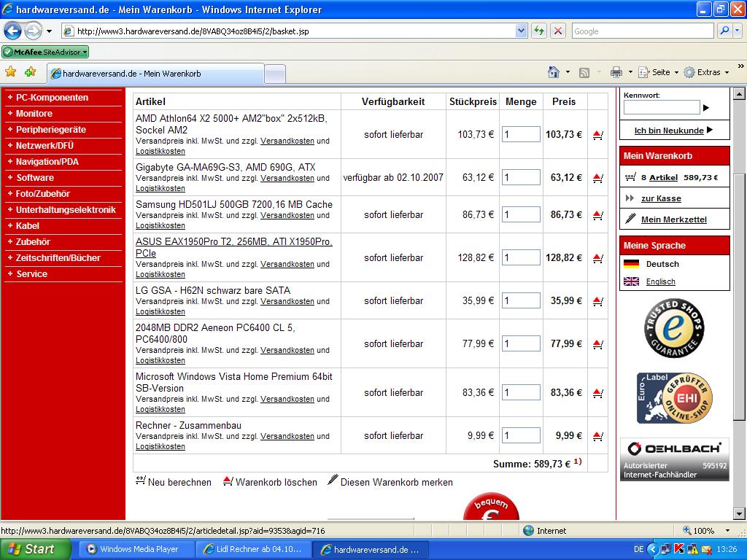Click the Kennwort password field
The width and height of the screenshot is (747, 560).
click(661, 107)
